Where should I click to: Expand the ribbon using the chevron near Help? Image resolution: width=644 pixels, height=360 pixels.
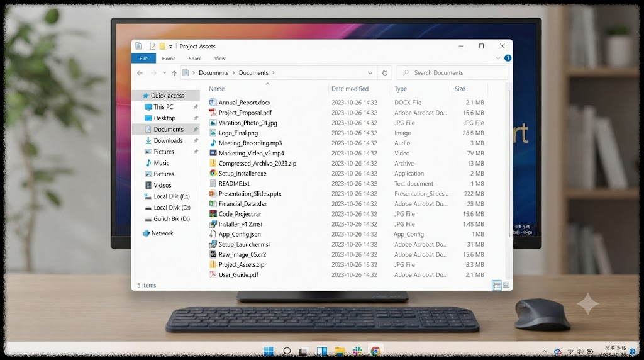(498, 59)
